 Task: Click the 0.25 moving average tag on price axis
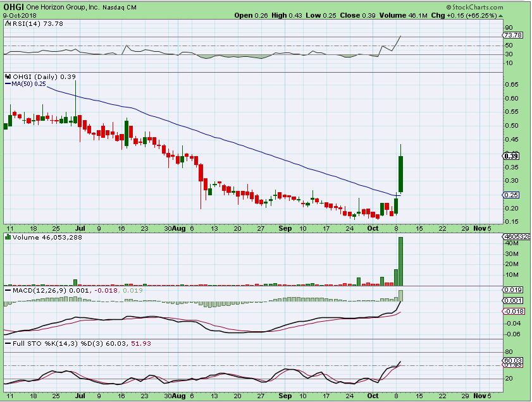pyautogui.click(x=510, y=195)
